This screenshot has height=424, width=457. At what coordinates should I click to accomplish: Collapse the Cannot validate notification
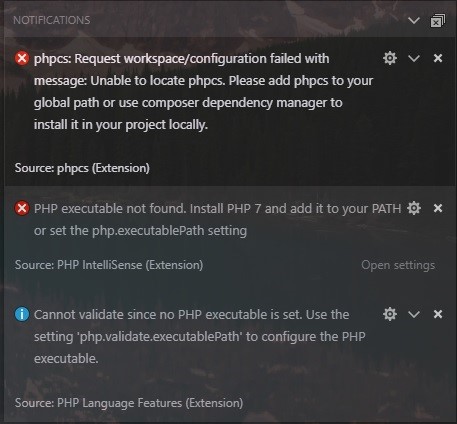pyautogui.click(x=414, y=314)
